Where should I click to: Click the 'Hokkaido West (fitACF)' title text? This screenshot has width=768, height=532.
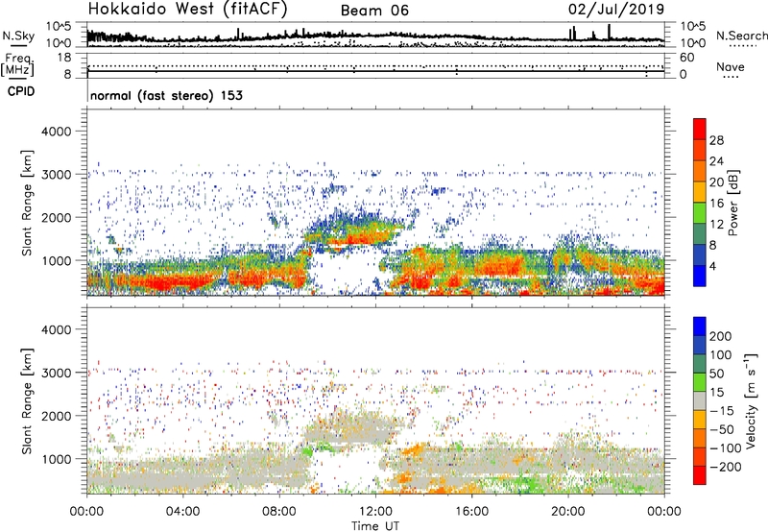(x=187, y=10)
